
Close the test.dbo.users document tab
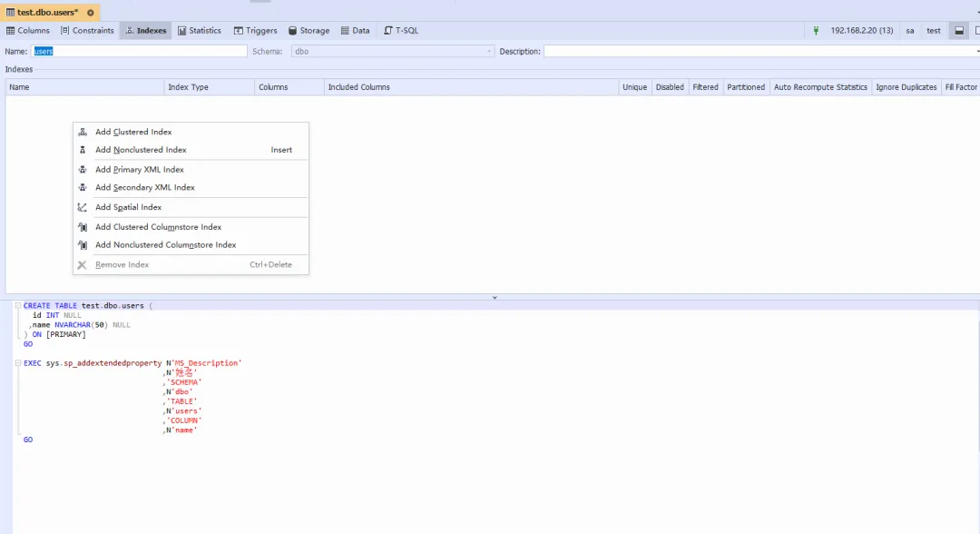(x=91, y=13)
